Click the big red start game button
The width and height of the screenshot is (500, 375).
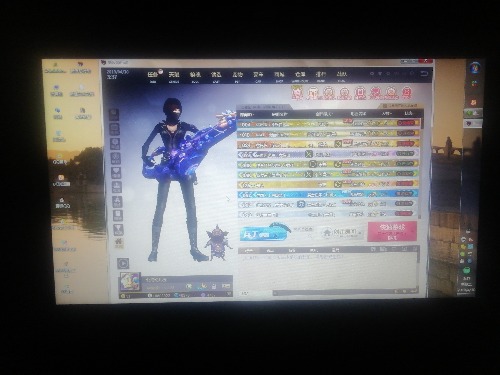(x=392, y=231)
